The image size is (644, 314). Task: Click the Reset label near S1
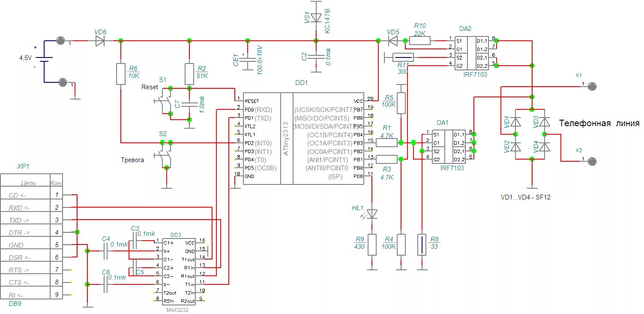pyautogui.click(x=150, y=87)
